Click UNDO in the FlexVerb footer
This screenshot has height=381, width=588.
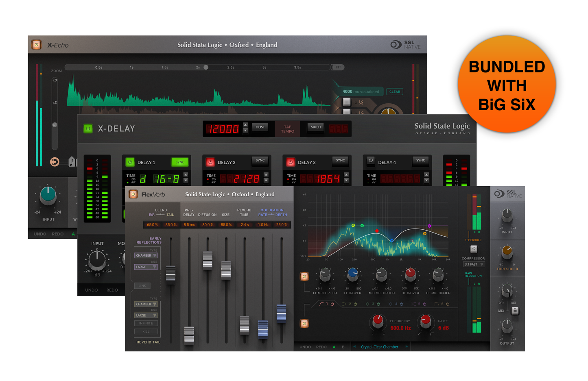tap(305, 347)
